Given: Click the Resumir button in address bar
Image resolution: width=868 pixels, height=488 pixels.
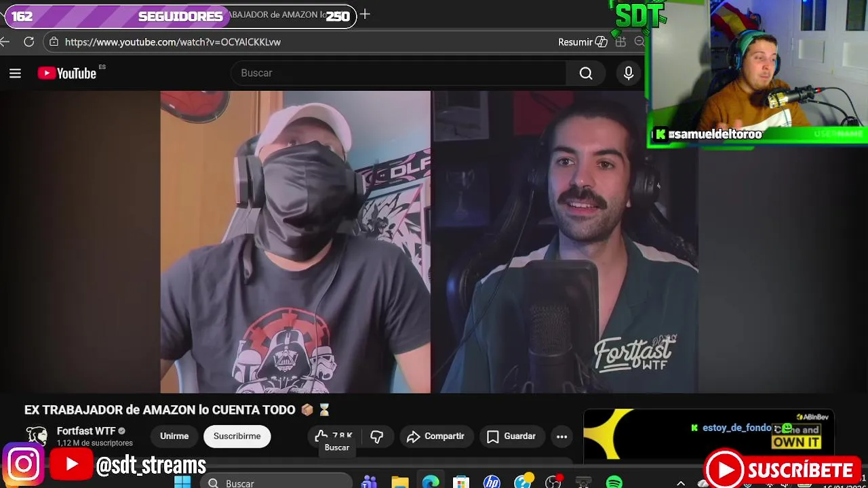Looking at the screenshot, I should point(583,42).
